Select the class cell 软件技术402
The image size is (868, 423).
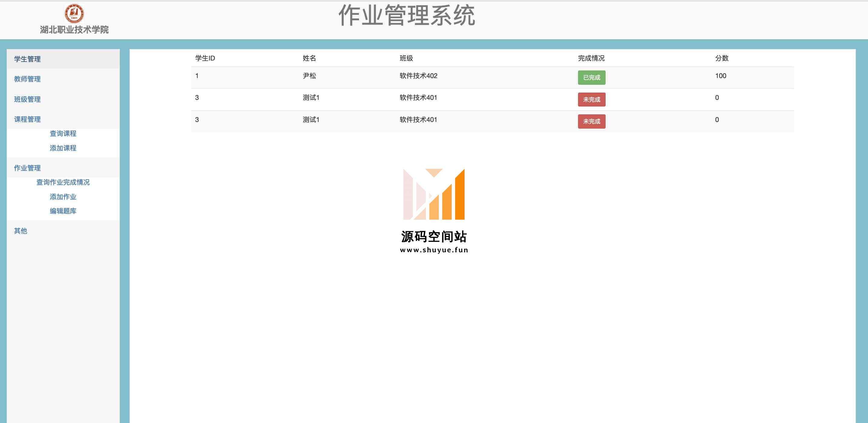419,76
